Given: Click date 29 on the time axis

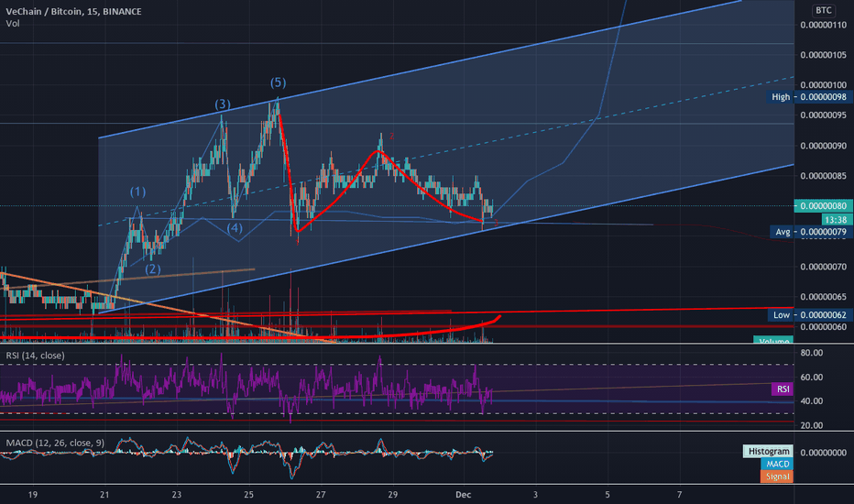Looking at the screenshot, I should (x=393, y=495).
